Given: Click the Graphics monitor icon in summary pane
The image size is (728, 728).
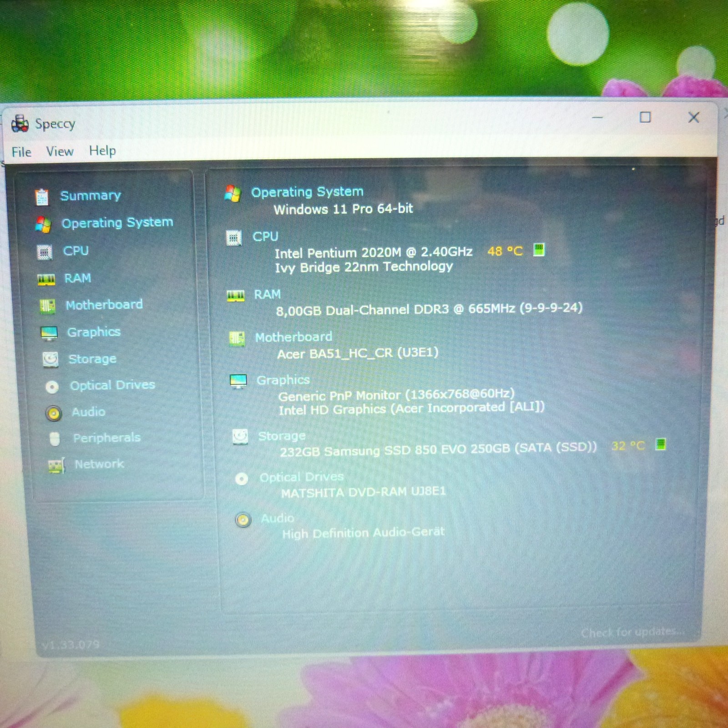Looking at the screenshot, I should tap(238, 381).
